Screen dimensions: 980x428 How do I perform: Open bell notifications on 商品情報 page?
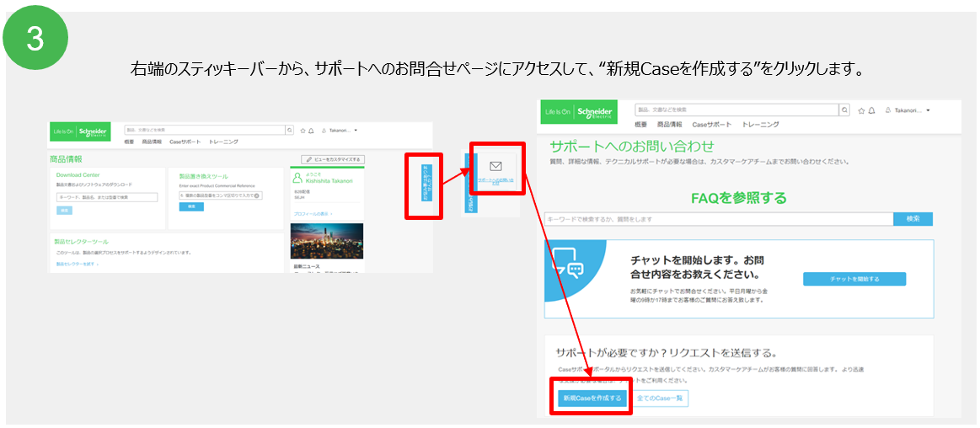[311, 131]
